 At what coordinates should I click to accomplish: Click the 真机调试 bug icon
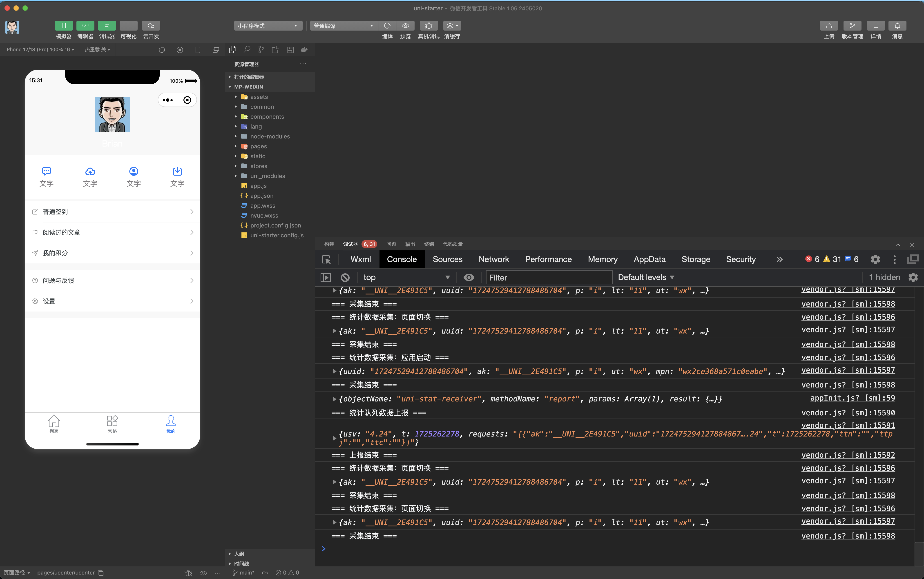click(x=429, y=26)
